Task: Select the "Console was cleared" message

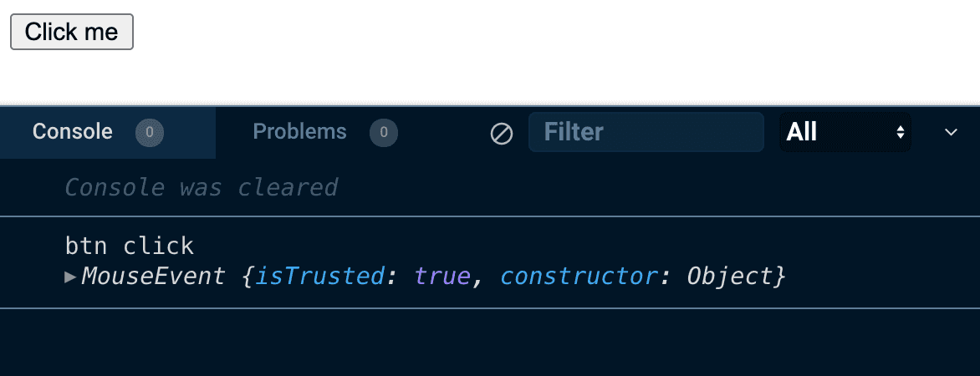Action: coord(201,187)
